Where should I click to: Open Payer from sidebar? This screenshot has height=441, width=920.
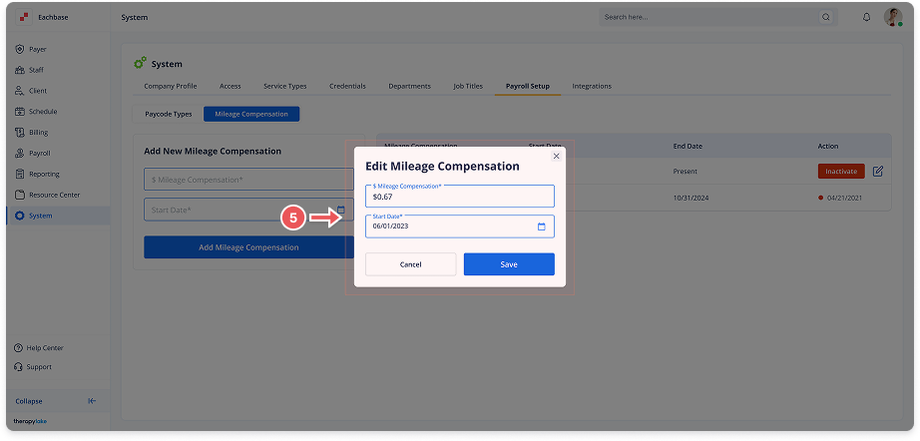pos(37,49)
